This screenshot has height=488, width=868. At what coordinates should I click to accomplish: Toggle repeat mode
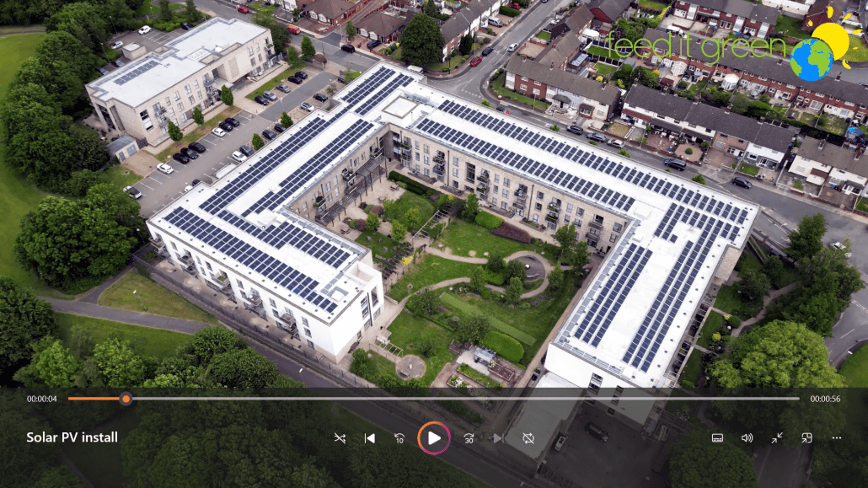528,438
